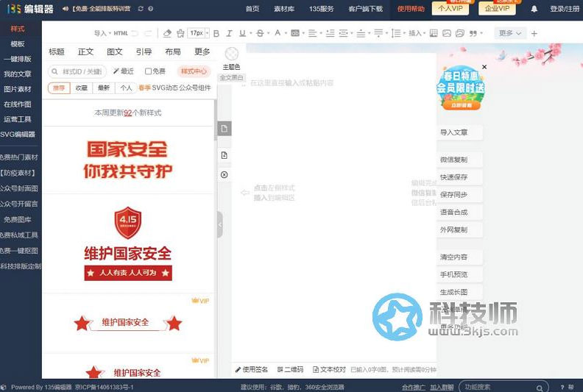Image resolution: width=583 pixels, height=392 pixels.
Task: Click the single image insert icon
Action: pos(447,33)
